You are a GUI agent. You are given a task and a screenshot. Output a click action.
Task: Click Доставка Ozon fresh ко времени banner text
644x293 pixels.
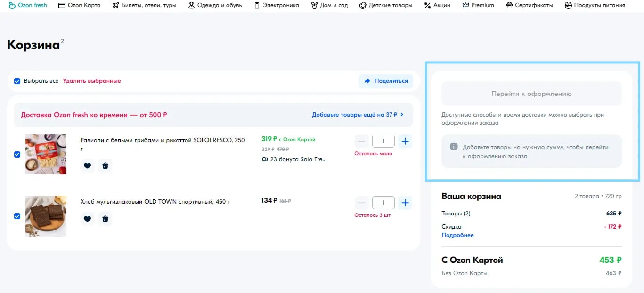[x=94, y=115]
